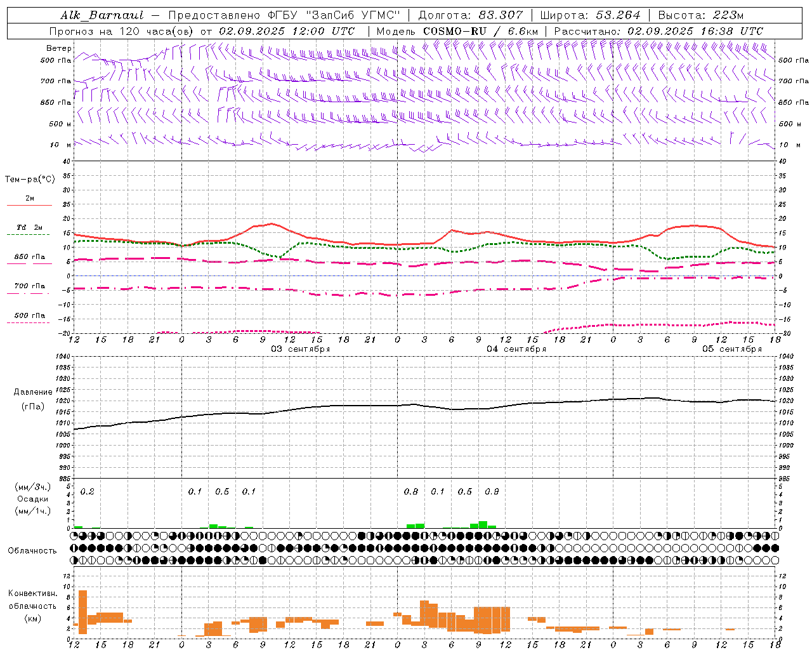This screenshot has height=650, width=812.
Task: Click the Ветер panel label
Action: [59, 48]
